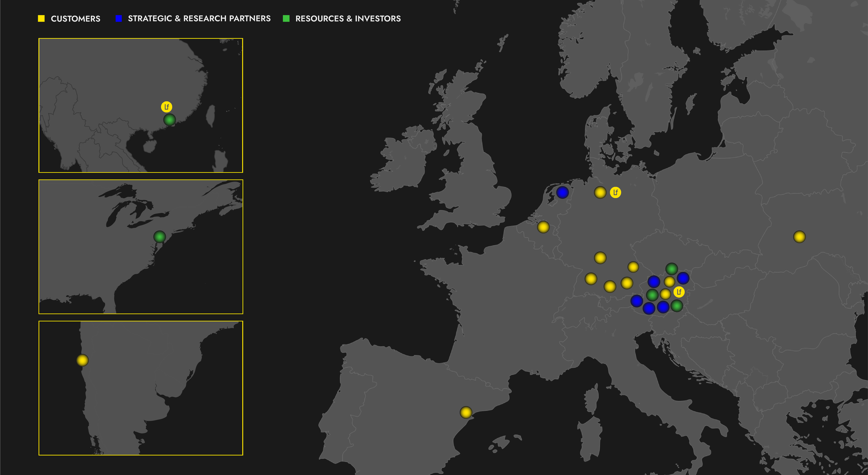The height and width of the screenshot is (475, 868).
Task: Click the CUSTOMERS label text
Action: [76, 18]
